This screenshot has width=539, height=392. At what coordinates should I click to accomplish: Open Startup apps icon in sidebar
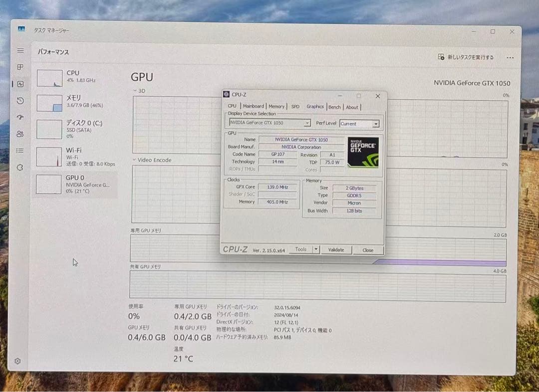point(20,117)
